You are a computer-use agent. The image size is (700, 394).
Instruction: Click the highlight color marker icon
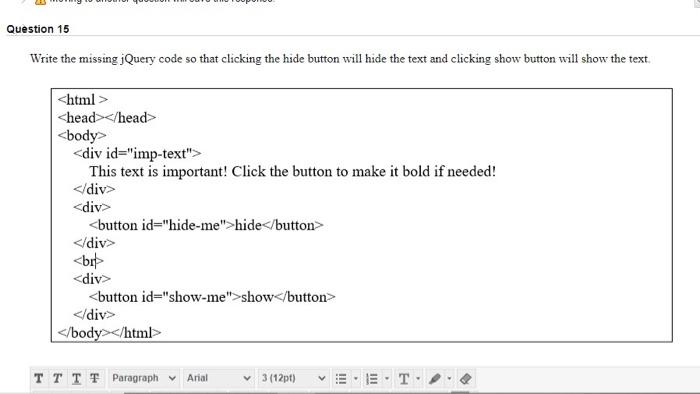(435, 379)
